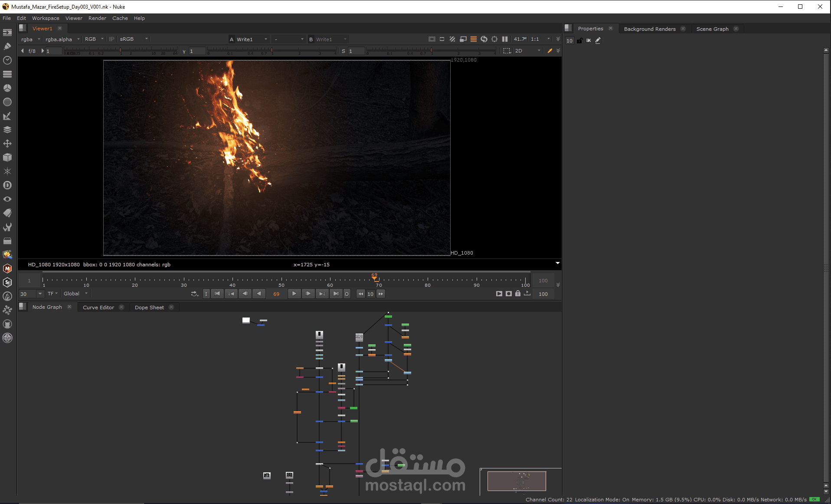
Task: Open the Render menu
Action: 97,18
